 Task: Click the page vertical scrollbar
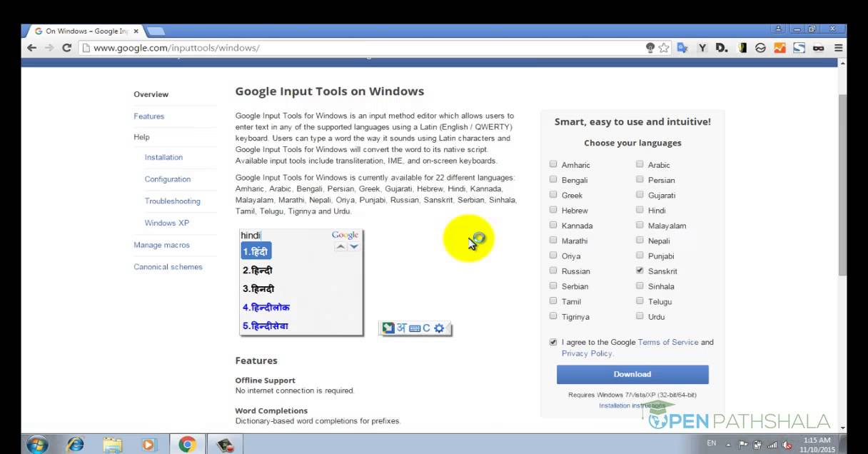(842, 184)
